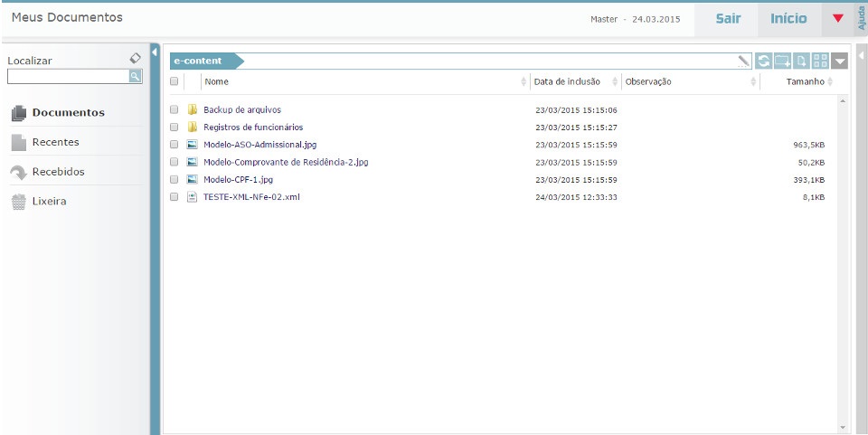Expand the gray dropdown arrow in the toolbar

841,61
